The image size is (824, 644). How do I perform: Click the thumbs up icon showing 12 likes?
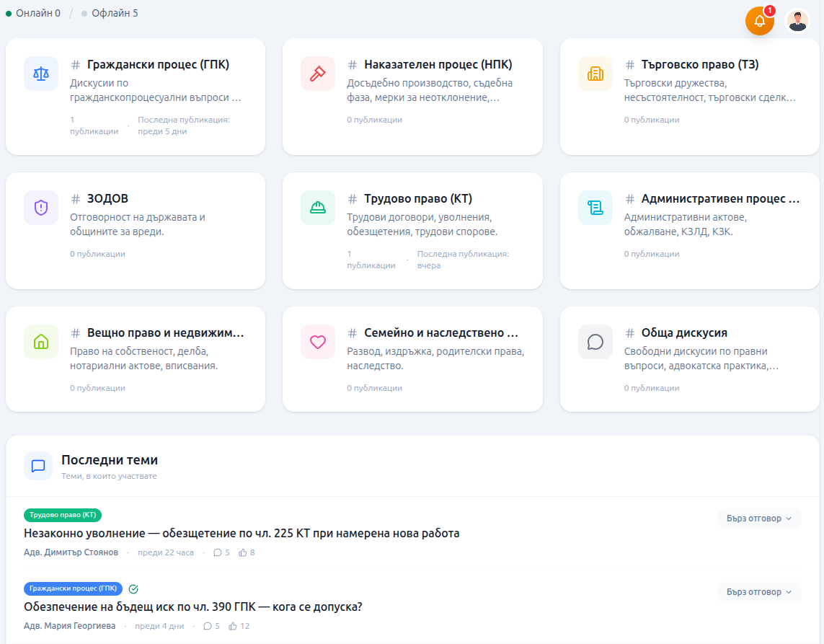231,626
